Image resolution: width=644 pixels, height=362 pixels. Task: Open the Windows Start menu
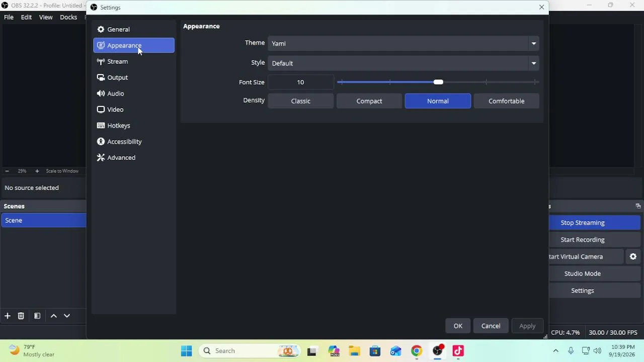(x=186, y=351)
